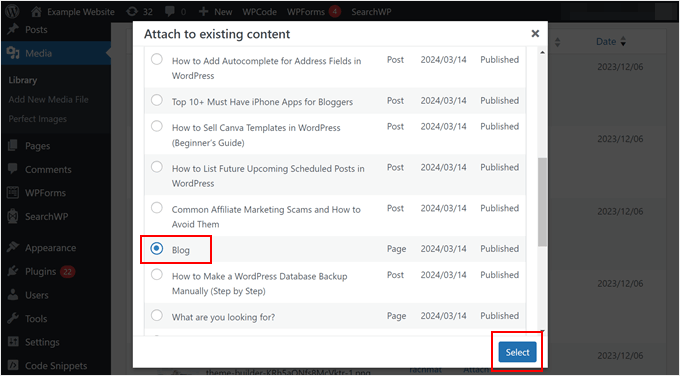
Task: Open the Appearance menu item
Action: (50, 248)
